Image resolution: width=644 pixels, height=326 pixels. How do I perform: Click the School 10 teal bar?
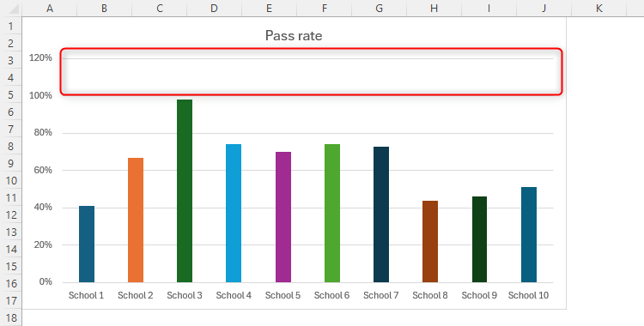click(x=529, y=234)
